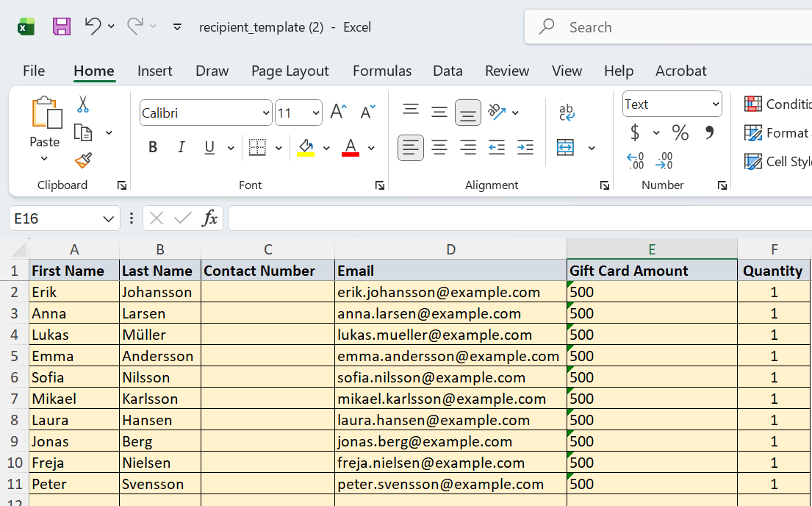Open Font dialog launcher
This screenshot has width=812, height=506.
point(380,185)
